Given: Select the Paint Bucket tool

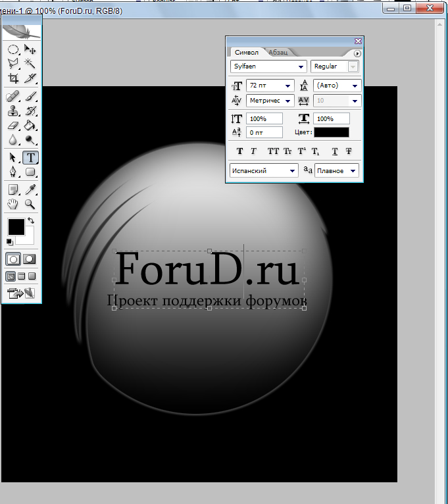Looking at the screenshot, I should 30,126.
